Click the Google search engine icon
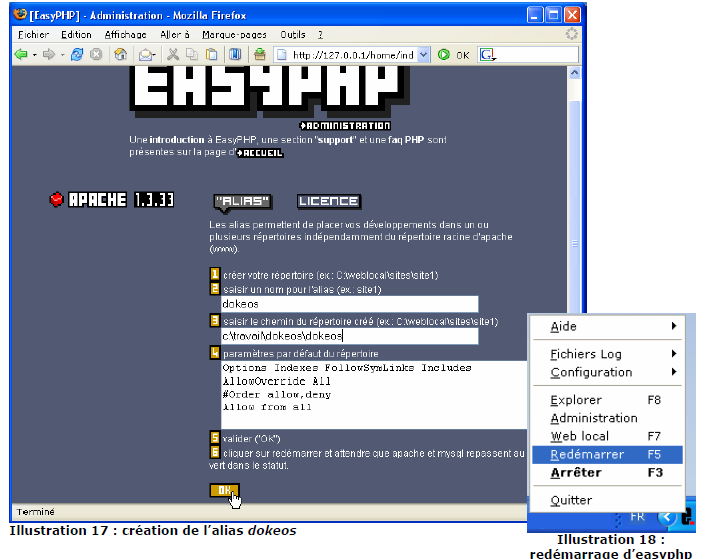This screenshot has width=705, height=559. point(487,55)
